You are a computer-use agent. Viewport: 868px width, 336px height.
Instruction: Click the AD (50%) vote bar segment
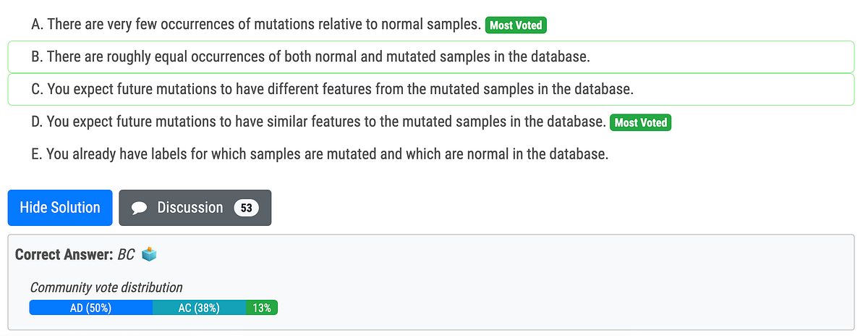tap(90, 308)
